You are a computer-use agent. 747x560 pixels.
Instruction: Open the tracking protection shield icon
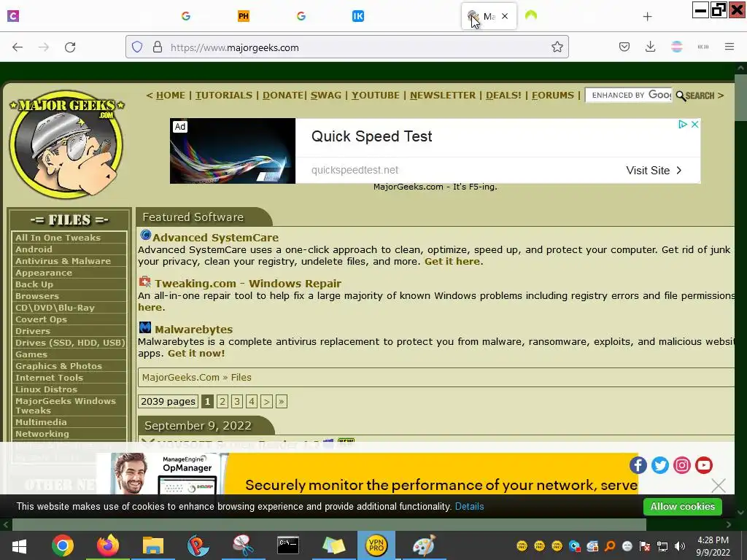pos(137,47)
